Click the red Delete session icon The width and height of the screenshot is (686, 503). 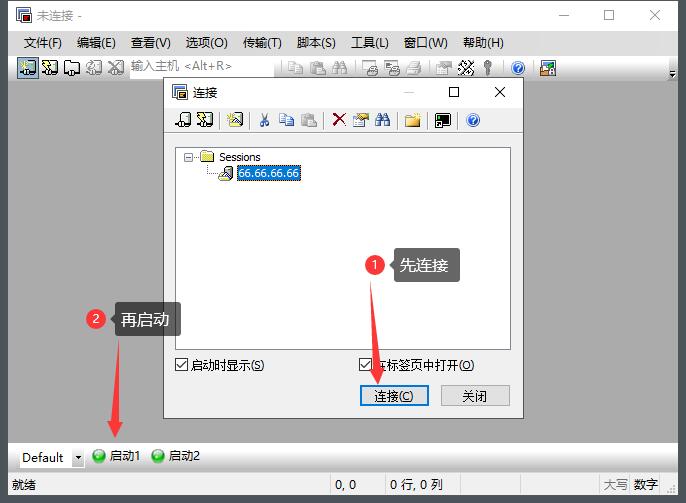pos(339,120)
